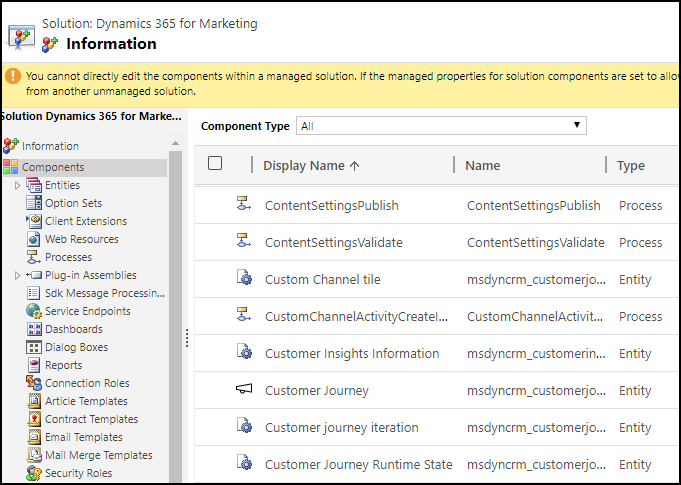The image size is (681, 485).
Task: Select the Customer Journey Runtime State row
Action: click(436, 464)
